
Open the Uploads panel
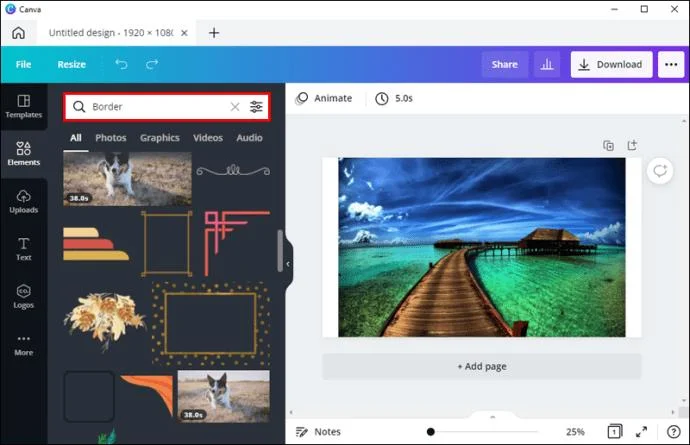click(x=23, y=200)
